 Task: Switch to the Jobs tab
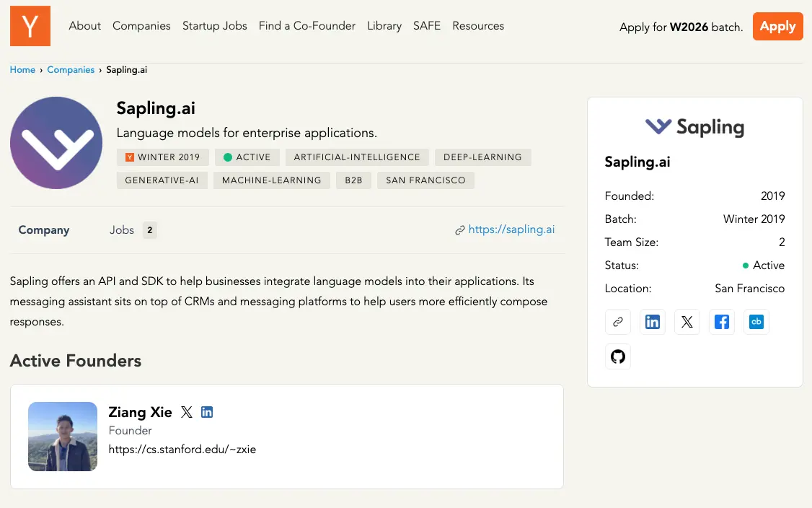coord(122,230)
